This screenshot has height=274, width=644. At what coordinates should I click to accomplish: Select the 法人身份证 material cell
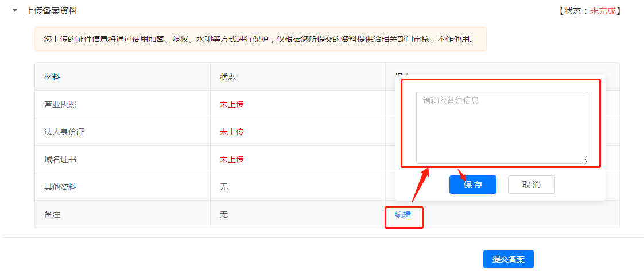[x=122, y=132]
